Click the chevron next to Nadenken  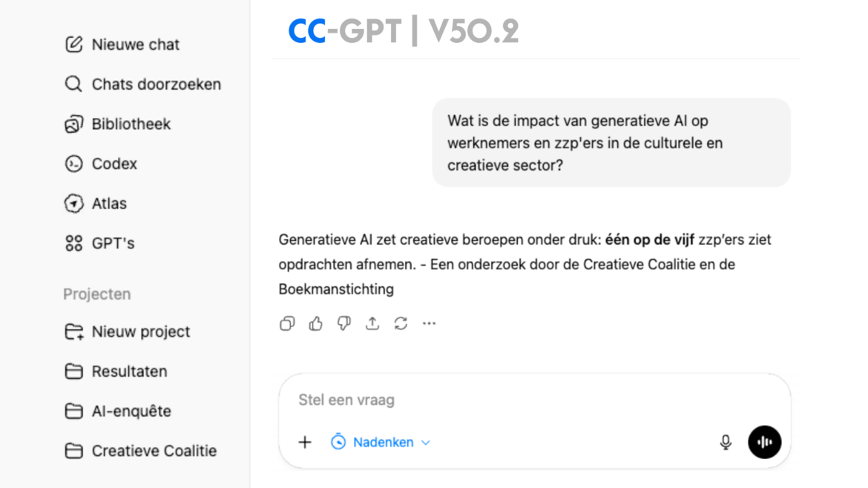coord(426,443)
